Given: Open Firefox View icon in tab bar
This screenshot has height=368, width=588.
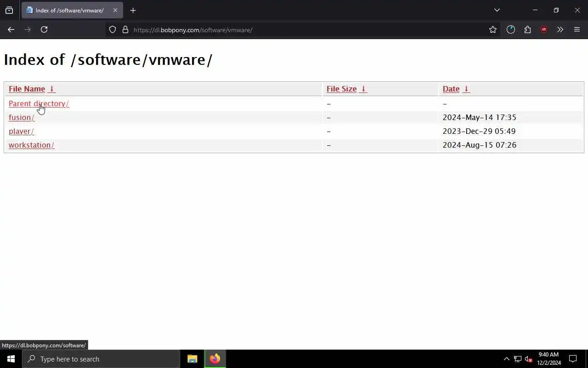Looking at the screenshot, I should tap(9, 10).
